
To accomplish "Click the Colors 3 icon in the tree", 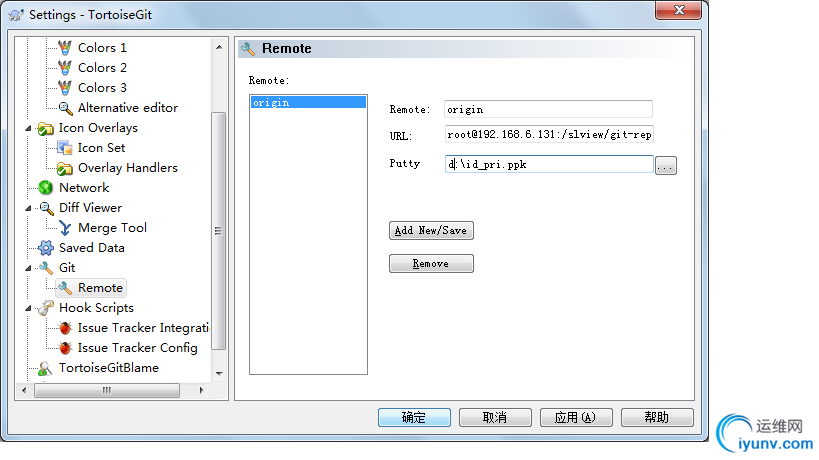I will tap(65, 88).
